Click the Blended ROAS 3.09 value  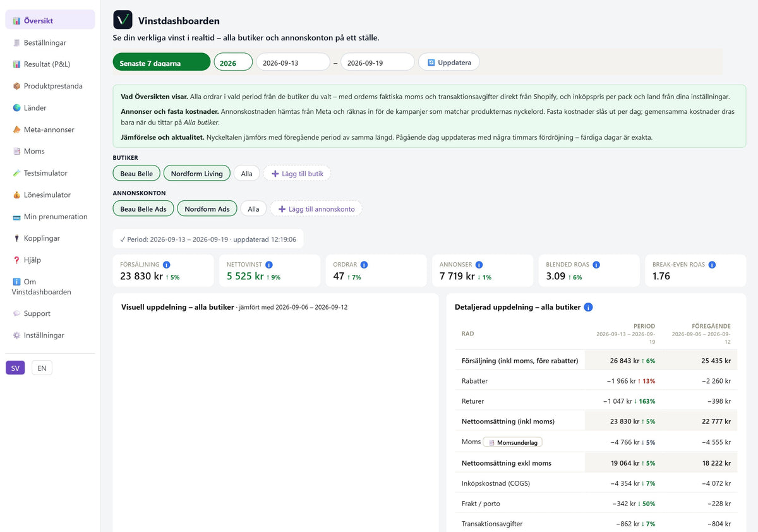[556, 276]
